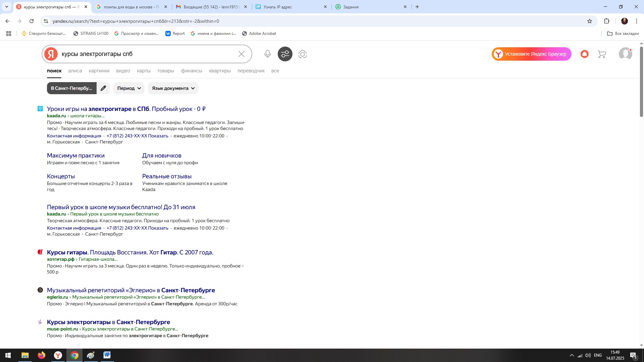Open Chrome three-dot menu
Image resolution: width=644 pixels, height=362 pixels.
637,21
